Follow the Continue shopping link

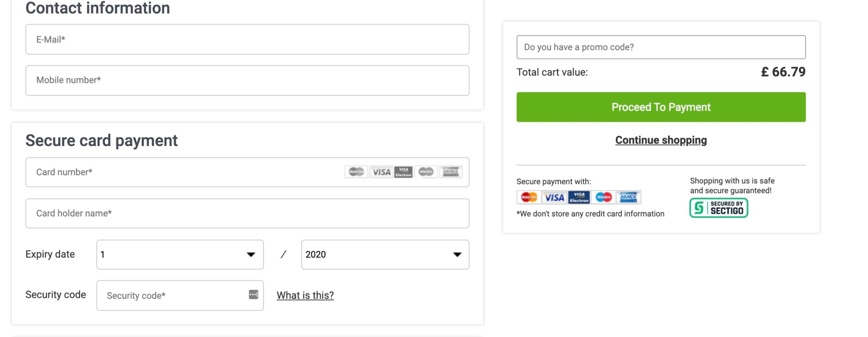pos(661,140)
